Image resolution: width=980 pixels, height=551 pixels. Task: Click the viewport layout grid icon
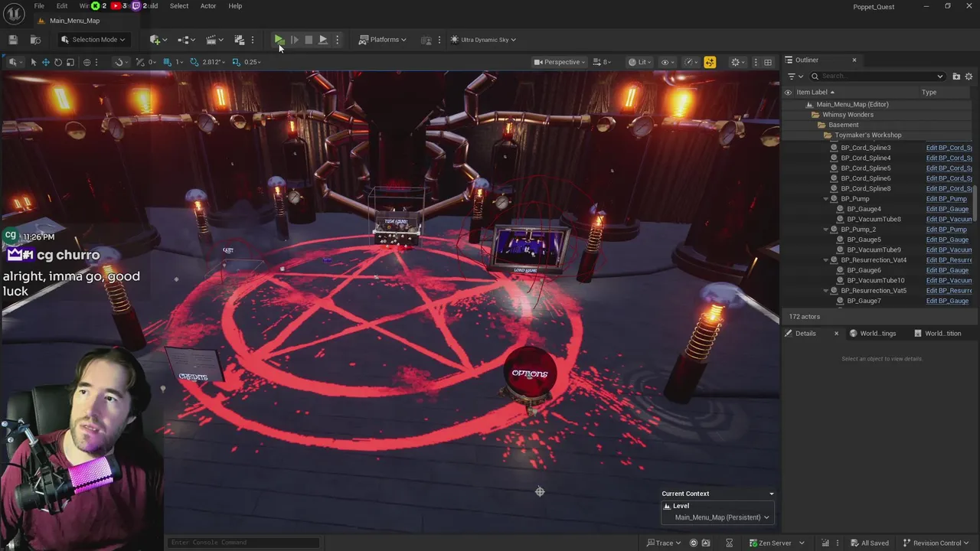768,62
